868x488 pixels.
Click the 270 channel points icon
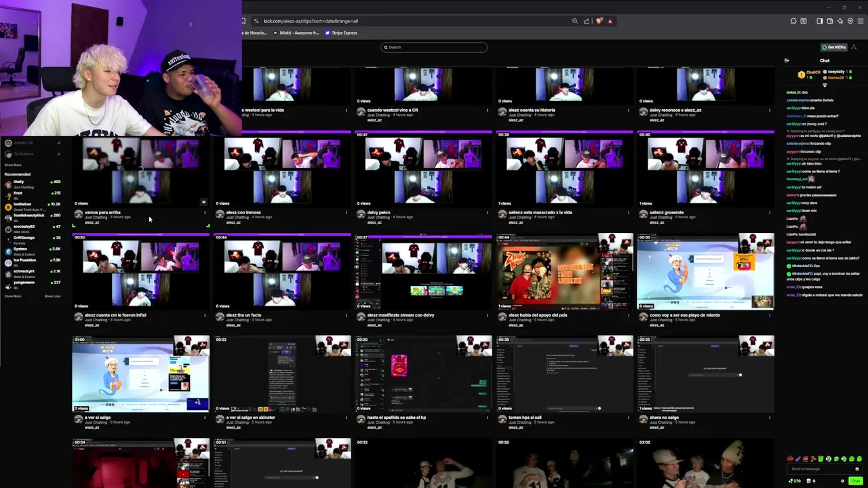coord(795,481)
